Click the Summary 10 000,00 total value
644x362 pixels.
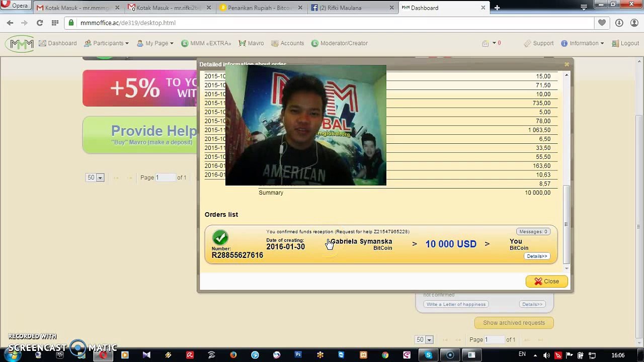pyautogui.click(x=537, y=193)
